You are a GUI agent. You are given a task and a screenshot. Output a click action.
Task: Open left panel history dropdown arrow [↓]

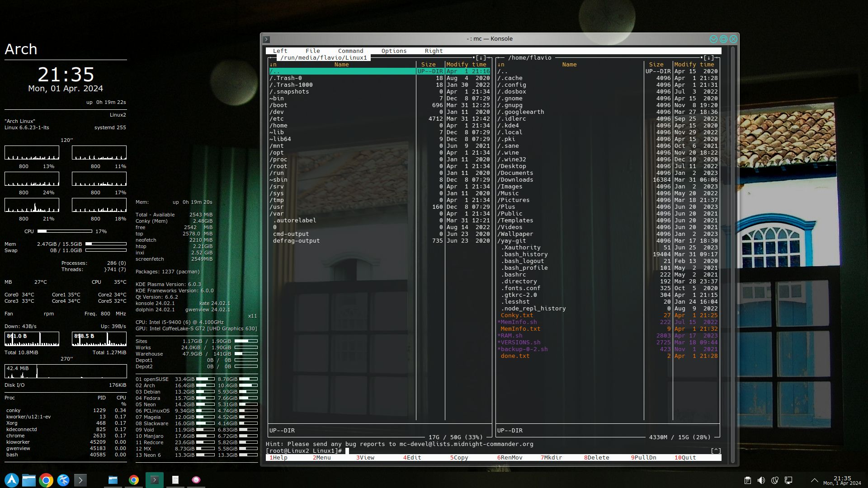(481, 58)
